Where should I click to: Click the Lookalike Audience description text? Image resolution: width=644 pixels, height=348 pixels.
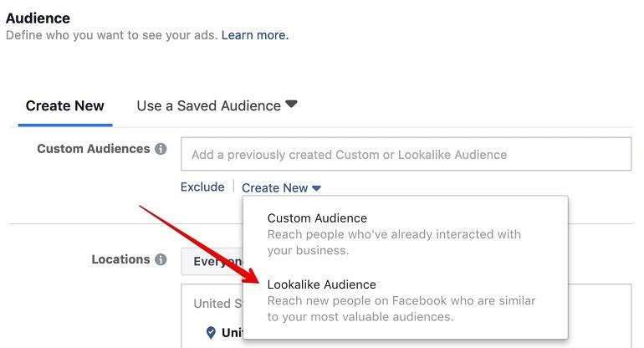tap(401, 309)
